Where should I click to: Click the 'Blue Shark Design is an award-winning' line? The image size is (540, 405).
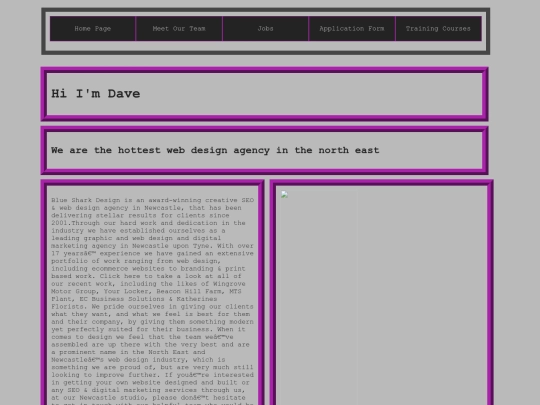click(153, 200)
